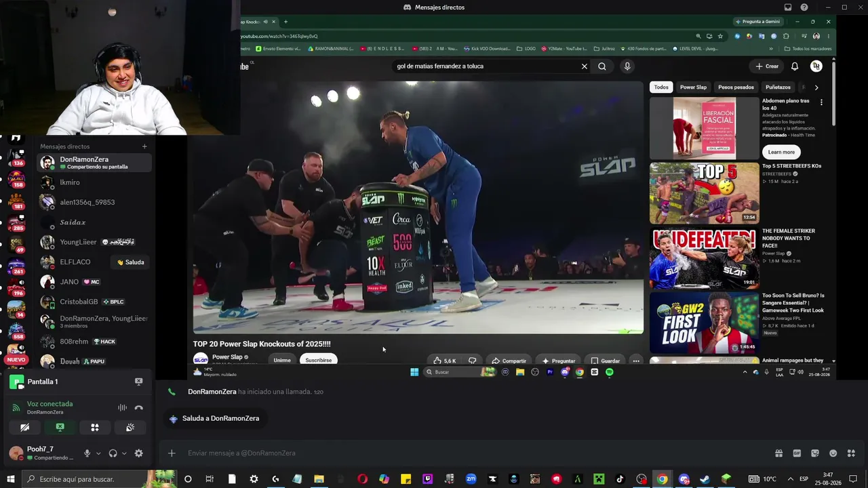Expand headphone output options dropdown
This screenshot has height=488, width=868.
tap(124, 453)
